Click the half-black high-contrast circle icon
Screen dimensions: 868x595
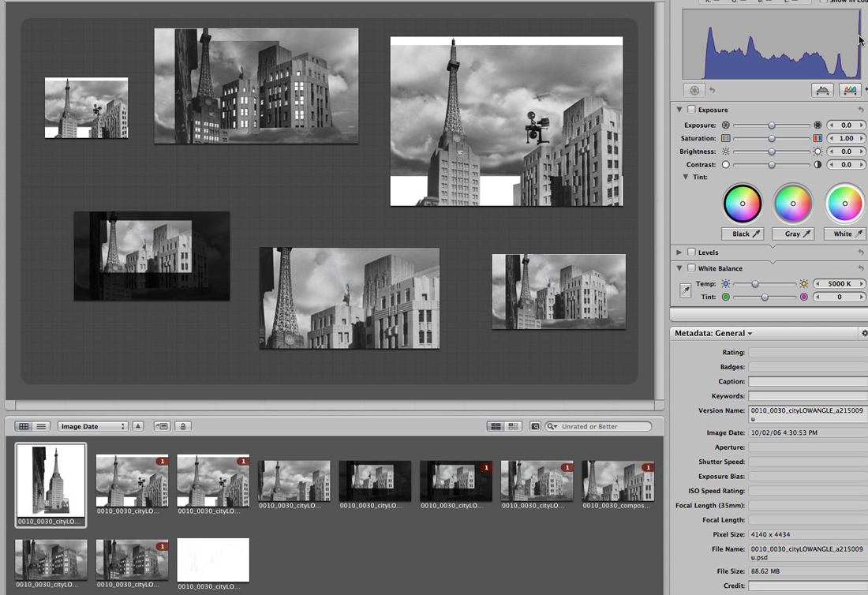[817, 165]
